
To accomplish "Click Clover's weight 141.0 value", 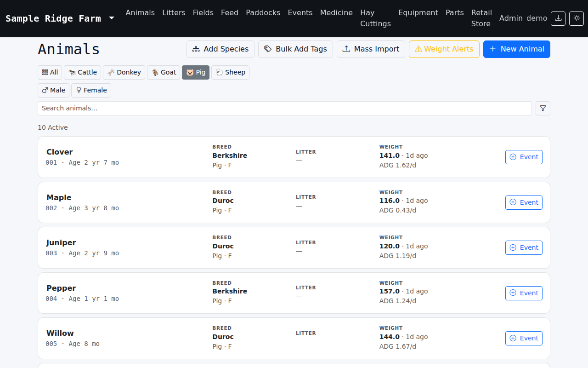I will coord(390,155).
